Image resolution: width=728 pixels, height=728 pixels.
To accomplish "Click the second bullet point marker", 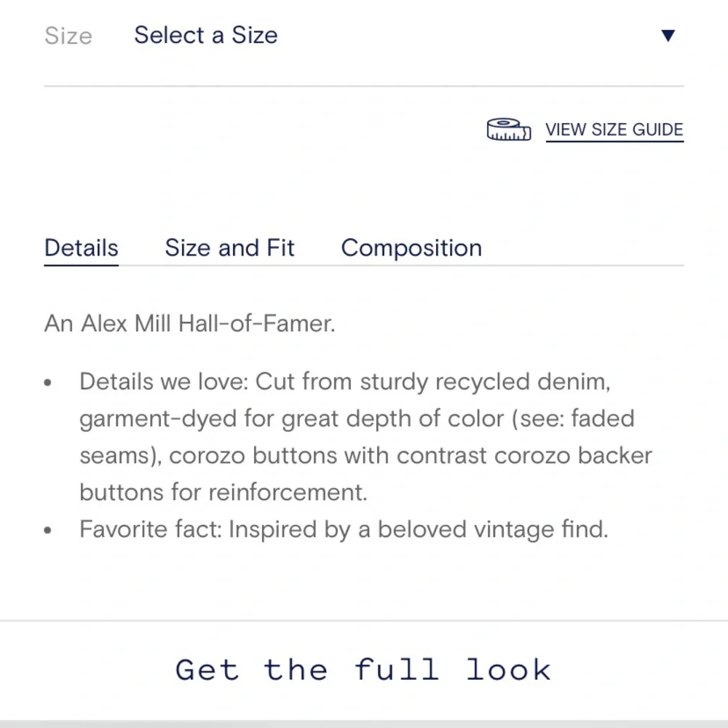I will (48, 530).
